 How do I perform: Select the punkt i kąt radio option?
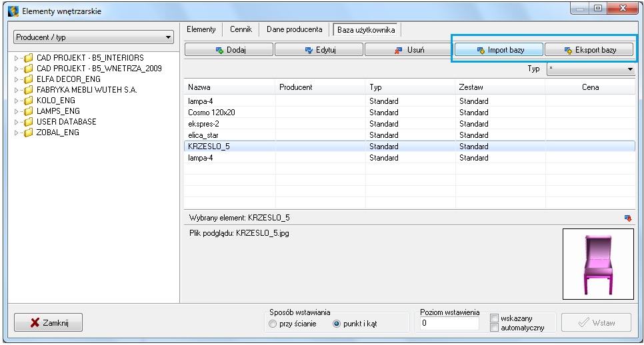click(337, 324)
